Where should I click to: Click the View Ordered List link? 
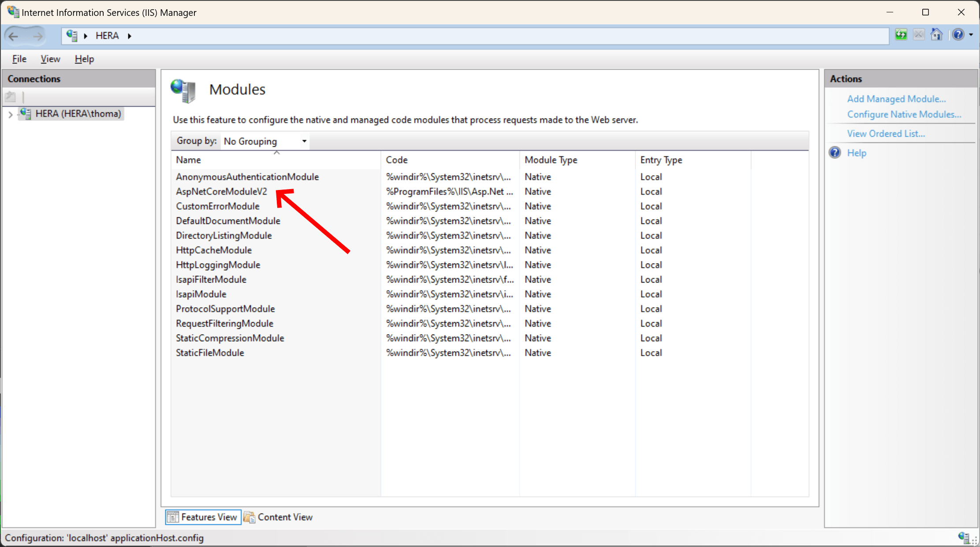(886, 133)
